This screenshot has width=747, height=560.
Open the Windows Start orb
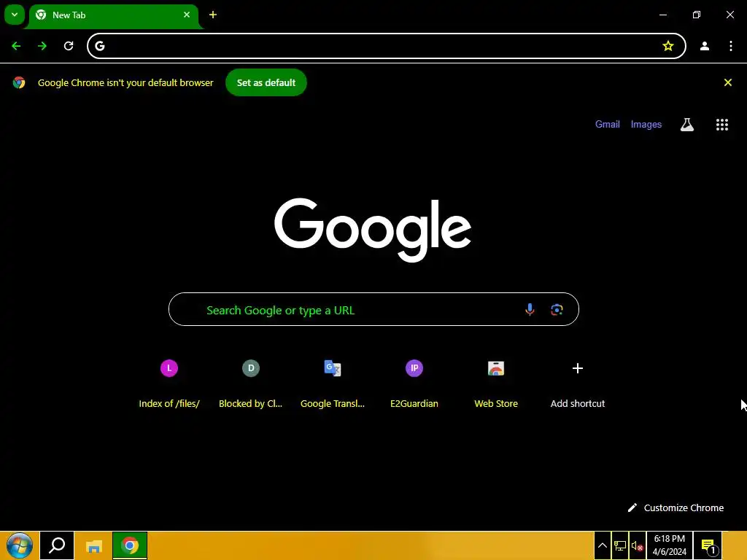pos(20,545)
